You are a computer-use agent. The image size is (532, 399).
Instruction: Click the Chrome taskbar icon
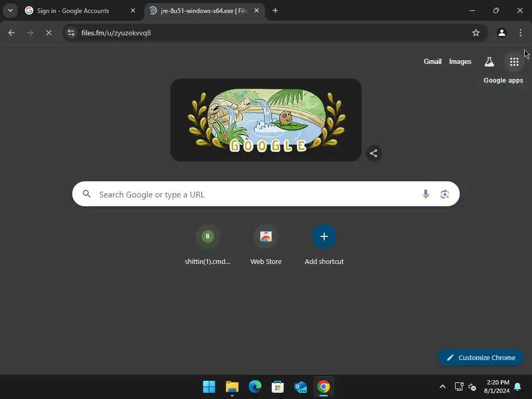point(323,387)
